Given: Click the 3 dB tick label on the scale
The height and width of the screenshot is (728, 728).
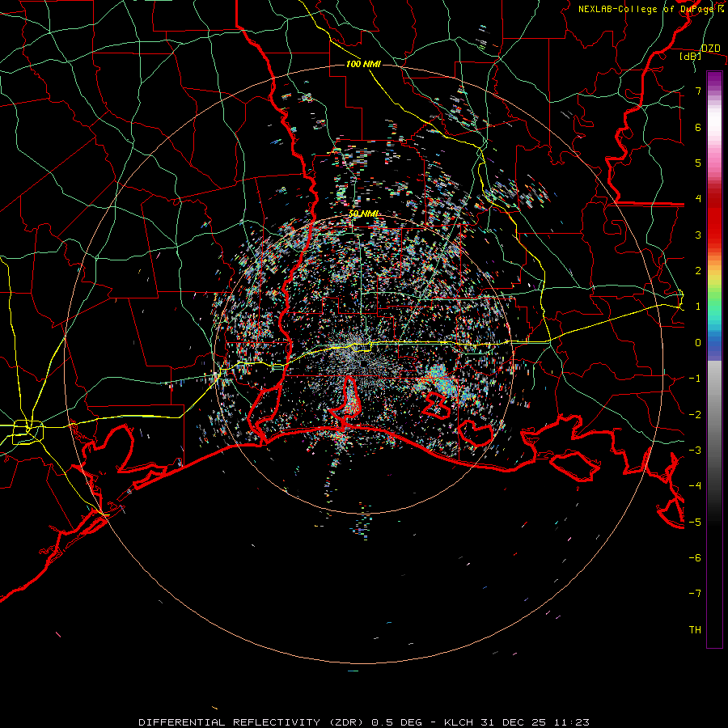Looking at the screenshot, I should [698, 235].
